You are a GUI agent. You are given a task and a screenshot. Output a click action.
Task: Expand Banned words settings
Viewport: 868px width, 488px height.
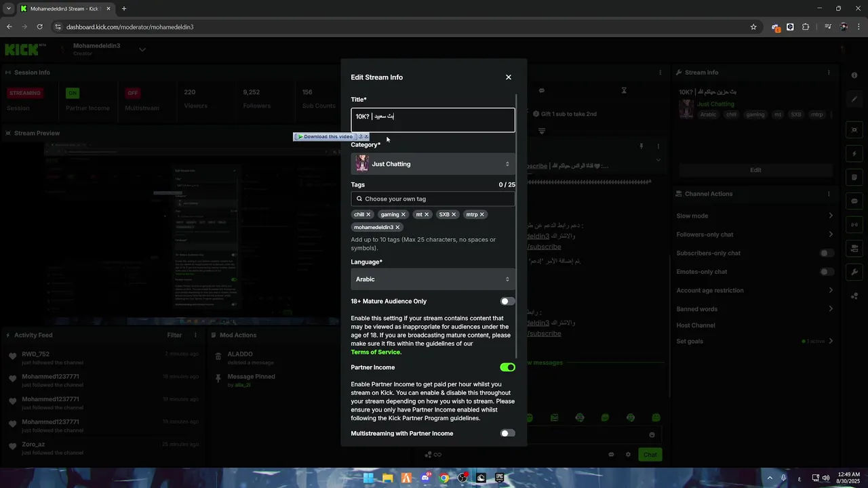831,309
